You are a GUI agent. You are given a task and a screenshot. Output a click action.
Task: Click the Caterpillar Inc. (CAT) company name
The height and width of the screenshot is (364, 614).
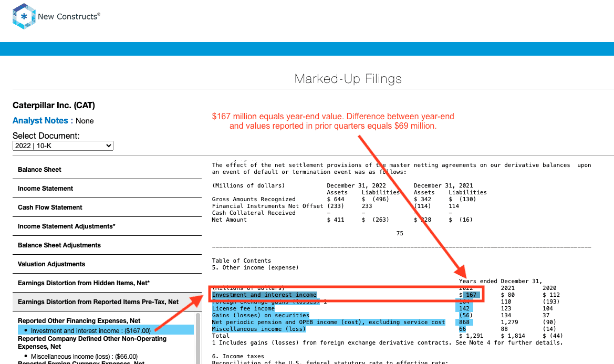[54, 105]
